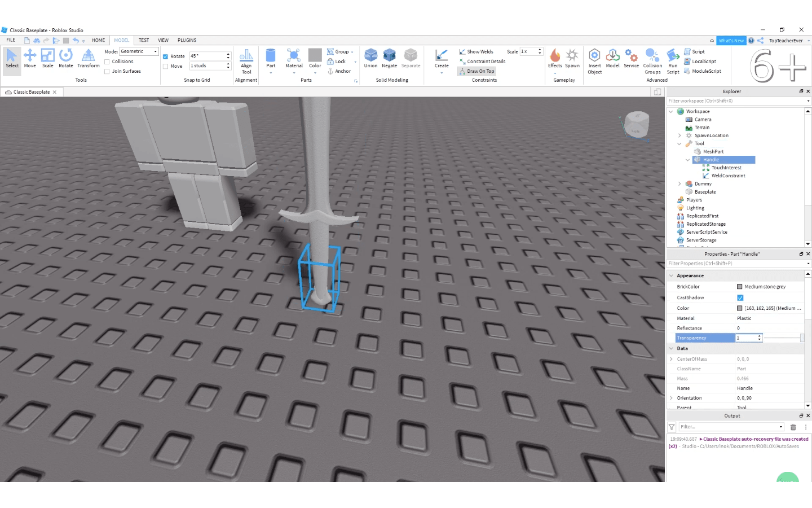Toggle Draw On Top option
This screenshot has width=812, height=508.
coord(476,71)
